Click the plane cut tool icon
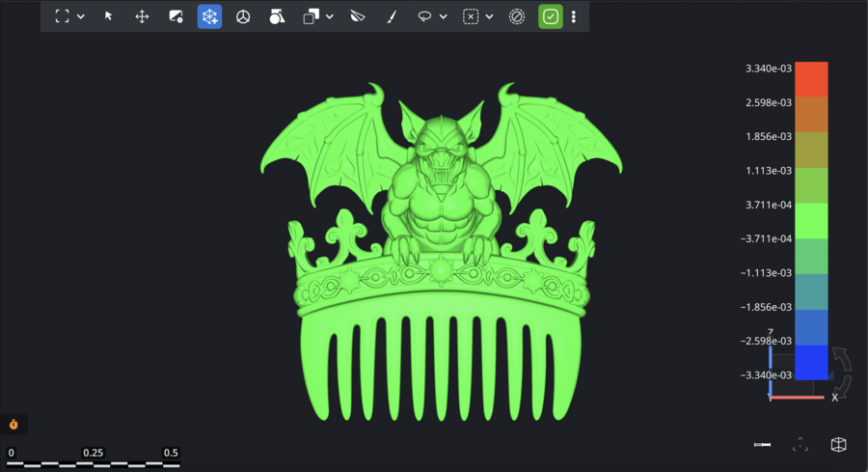Screen dimensions: 868x472 point(358,16)
